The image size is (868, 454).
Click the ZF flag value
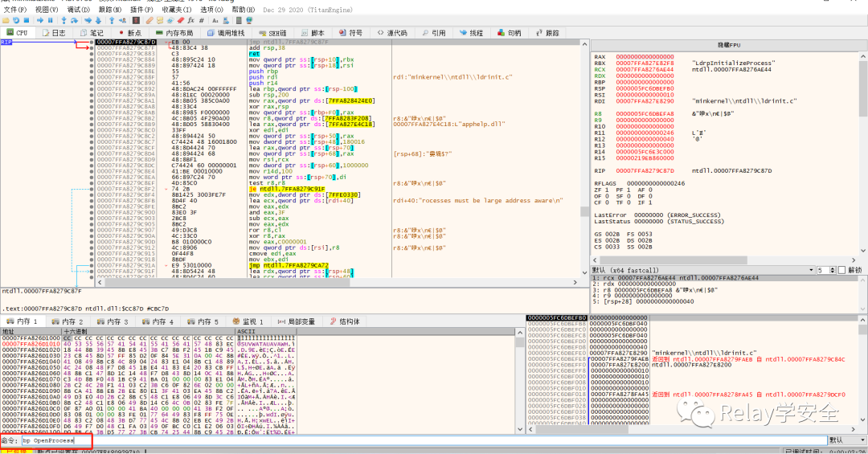coord(606,190)
